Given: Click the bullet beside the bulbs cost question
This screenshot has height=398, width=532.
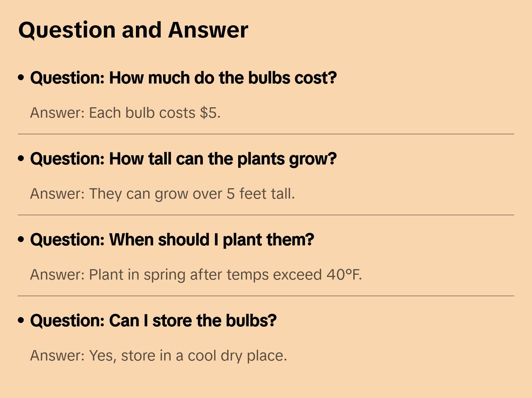Looking at the screenshot, I should [21, 78].
